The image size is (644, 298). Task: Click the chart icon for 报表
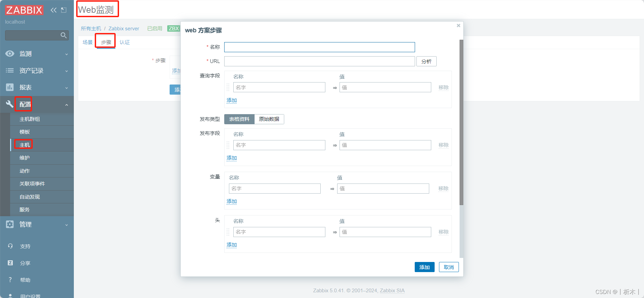click(10, 87)
